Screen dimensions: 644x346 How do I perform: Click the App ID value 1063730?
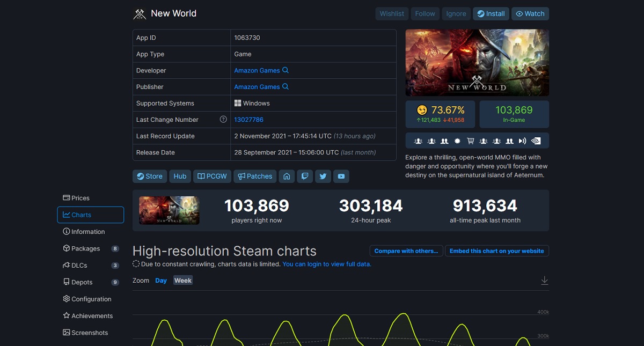click(247, 38)
